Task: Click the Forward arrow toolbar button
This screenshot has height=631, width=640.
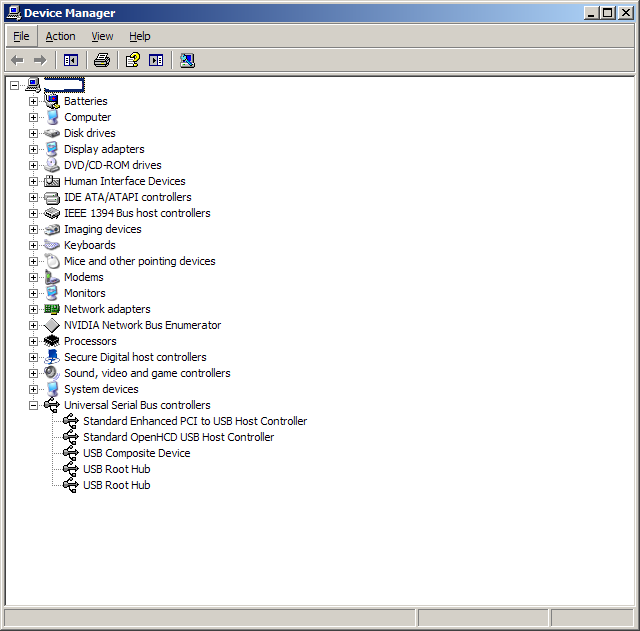Action: (40, 60)
